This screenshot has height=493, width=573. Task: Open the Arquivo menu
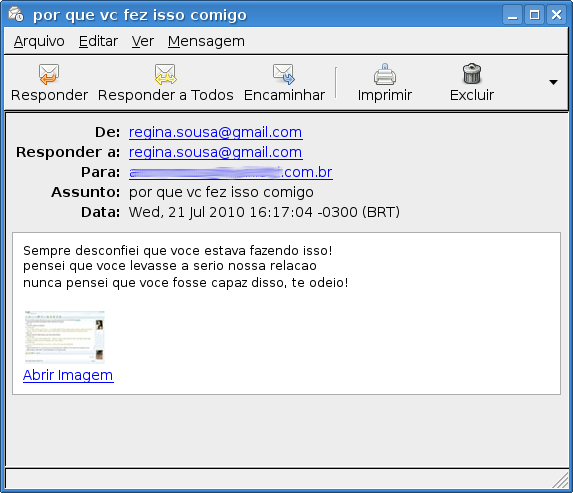coord(39,41)
